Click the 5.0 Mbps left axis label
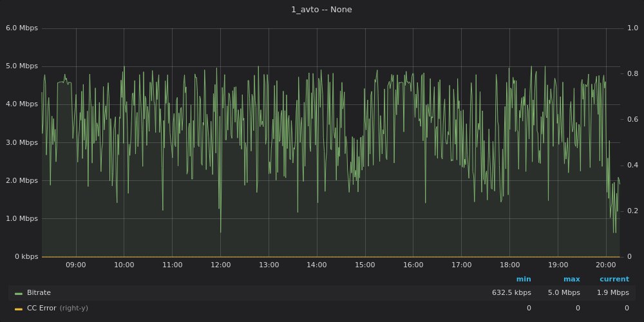 point(22,66)
